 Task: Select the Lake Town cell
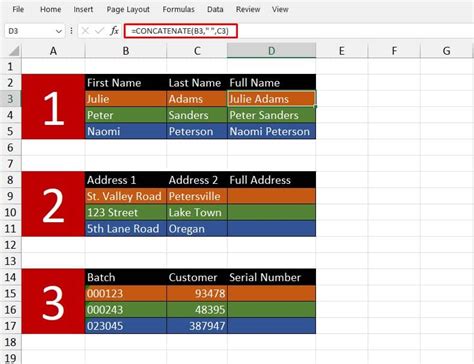point(197,212)
